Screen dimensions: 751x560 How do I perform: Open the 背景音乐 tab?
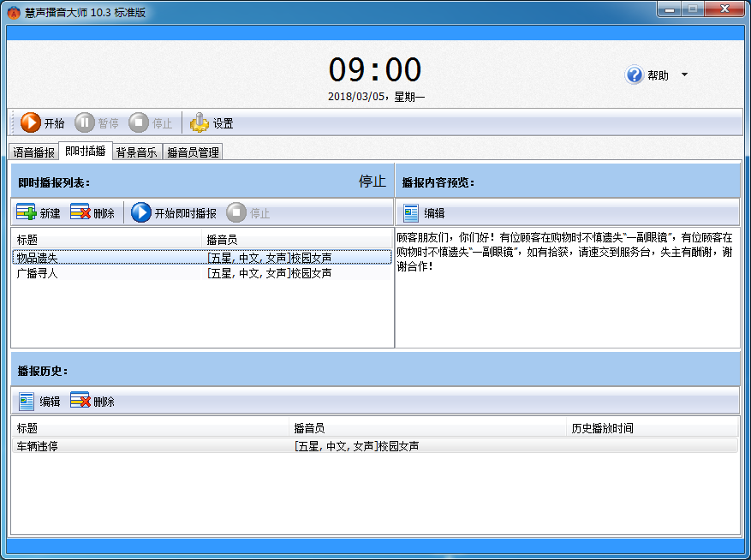pos(136,152)
